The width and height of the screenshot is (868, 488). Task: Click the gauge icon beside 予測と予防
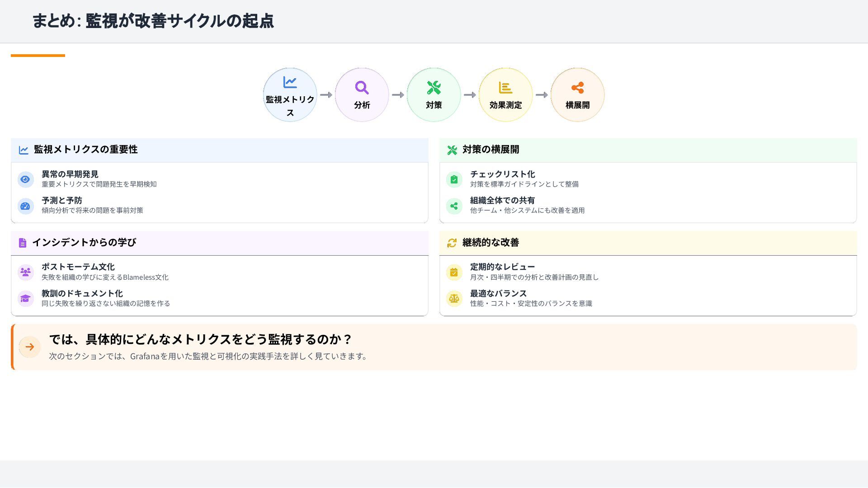25,206
